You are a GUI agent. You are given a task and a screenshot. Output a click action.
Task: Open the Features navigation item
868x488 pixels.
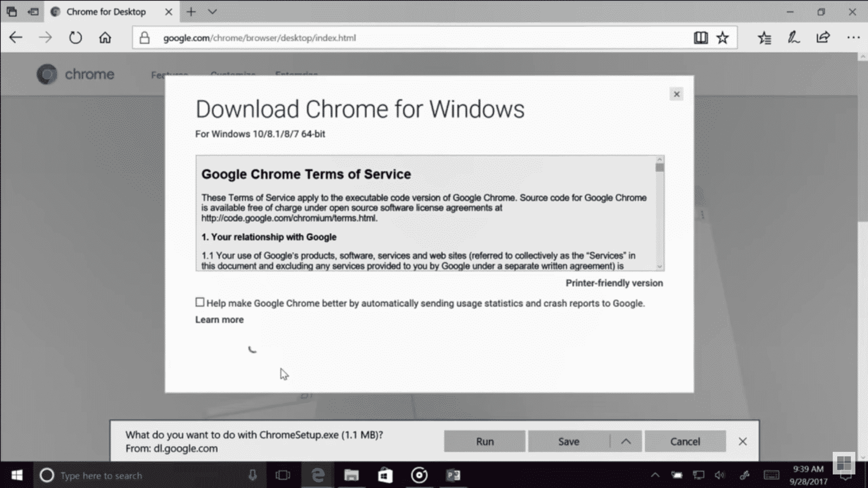pyautogui.click(x=169, y=75)
